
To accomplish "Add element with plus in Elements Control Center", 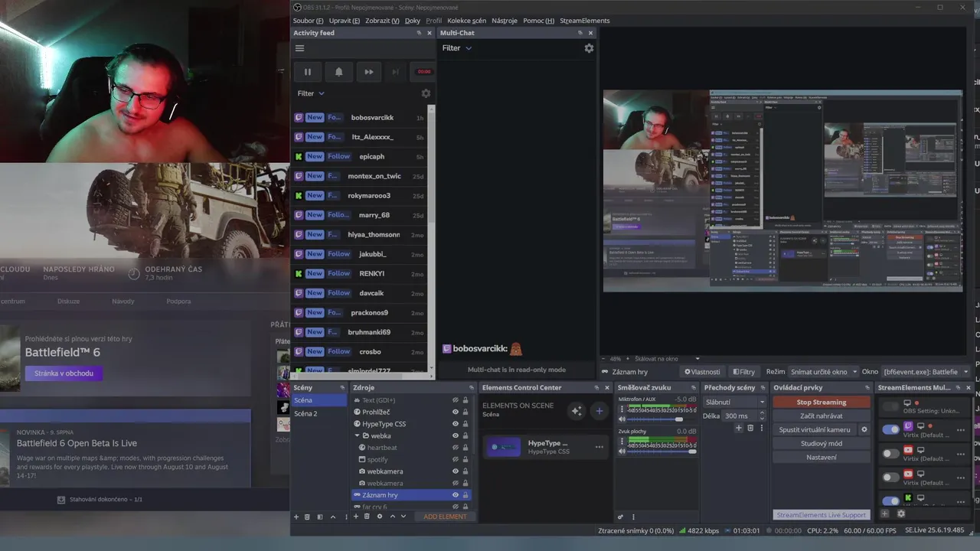I will pos(599,411).
